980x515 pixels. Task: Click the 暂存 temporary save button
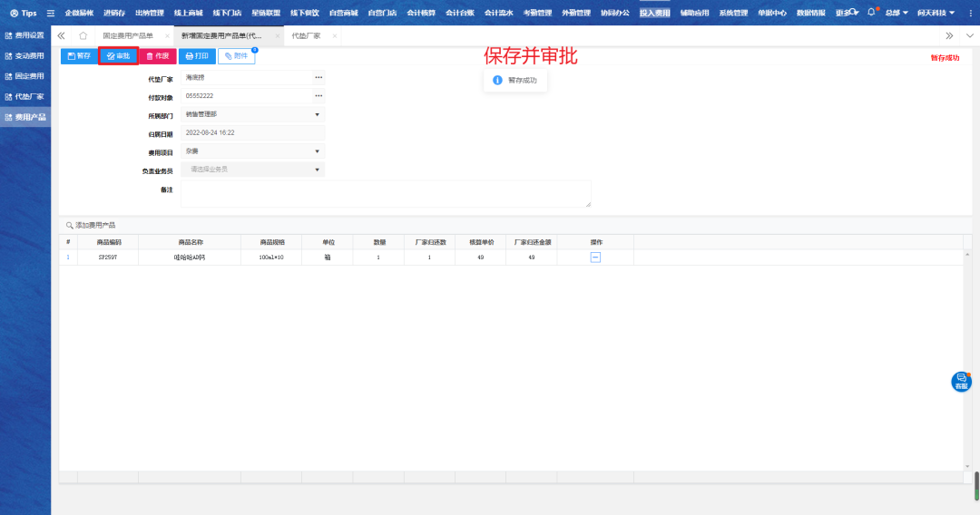click(x=79, y=56)
